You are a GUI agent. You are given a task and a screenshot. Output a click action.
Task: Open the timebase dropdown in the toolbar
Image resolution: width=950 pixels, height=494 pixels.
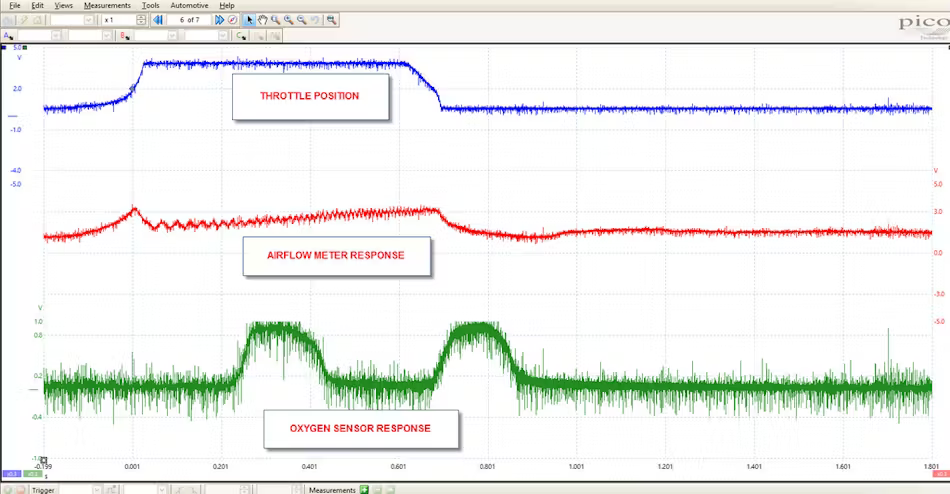[88, 20]
